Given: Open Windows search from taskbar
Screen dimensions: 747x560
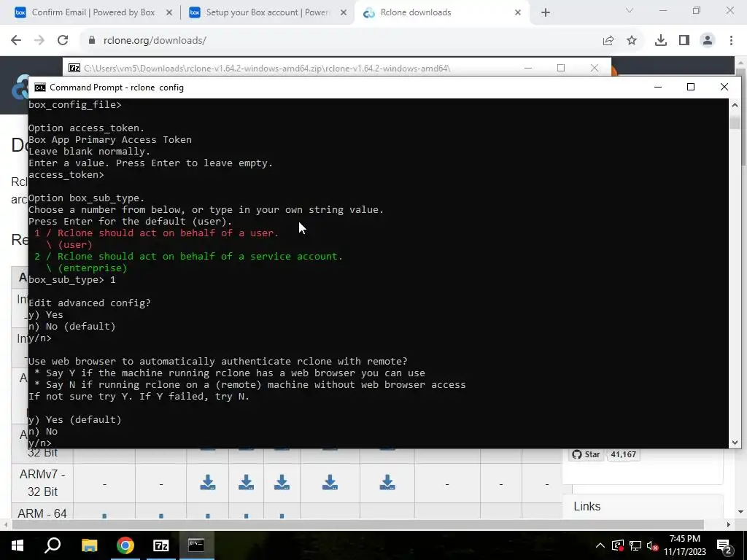Looking at the screenshot, I should pyautogui.click(x=53, y=545).
